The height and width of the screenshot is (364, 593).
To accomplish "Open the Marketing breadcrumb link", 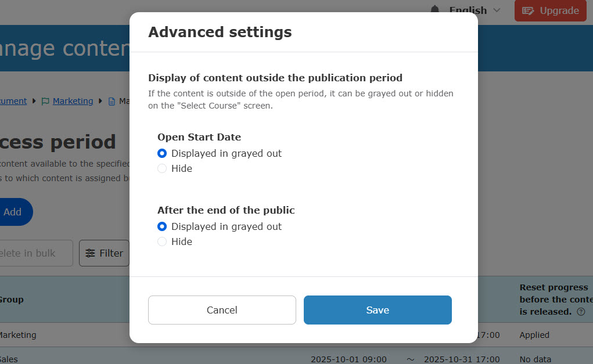I will 73,101.
